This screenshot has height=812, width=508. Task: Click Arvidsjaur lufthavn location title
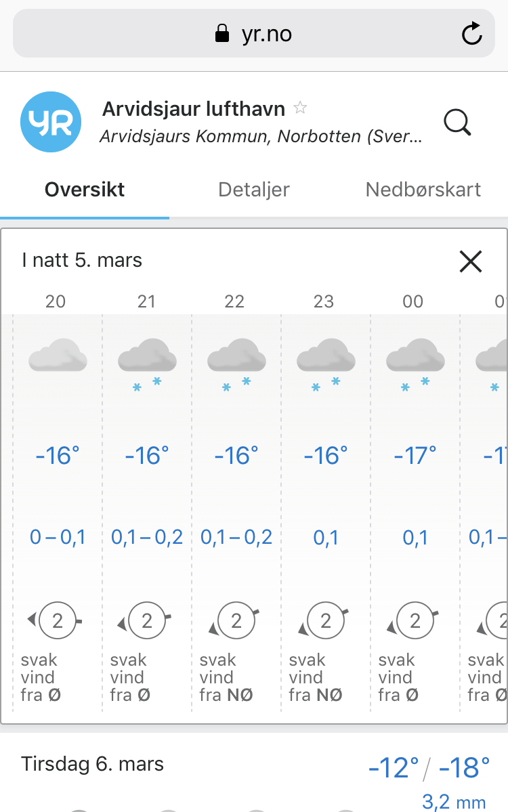194,109
